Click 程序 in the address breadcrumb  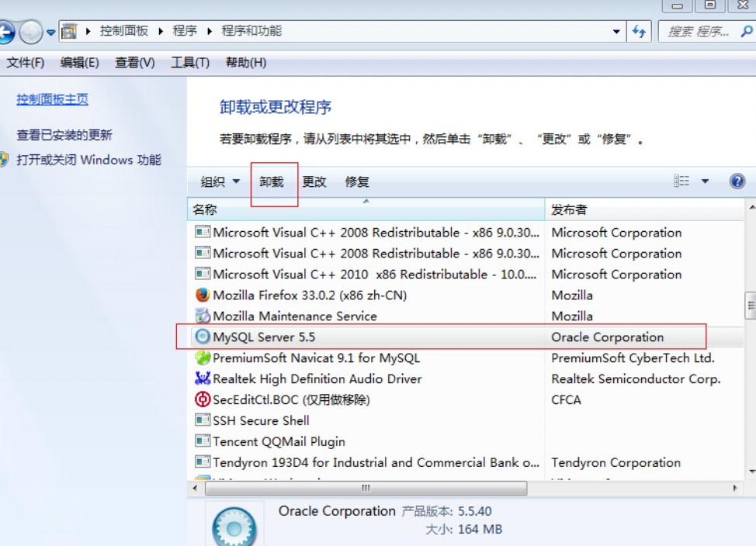(185, 31)
